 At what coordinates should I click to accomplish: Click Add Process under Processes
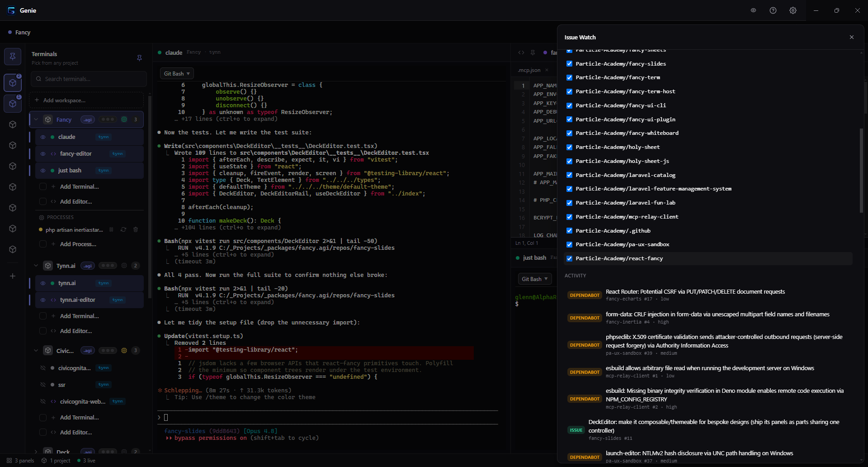coord(78,244)
